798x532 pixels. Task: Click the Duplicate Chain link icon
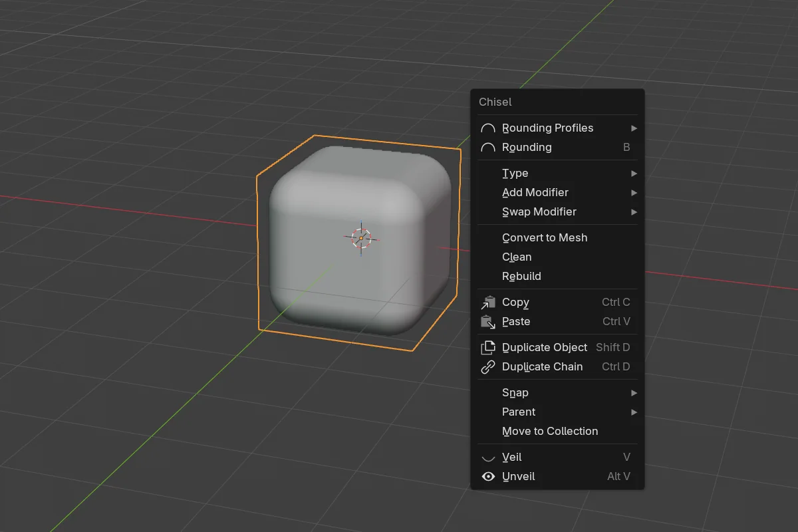point(488,366)
